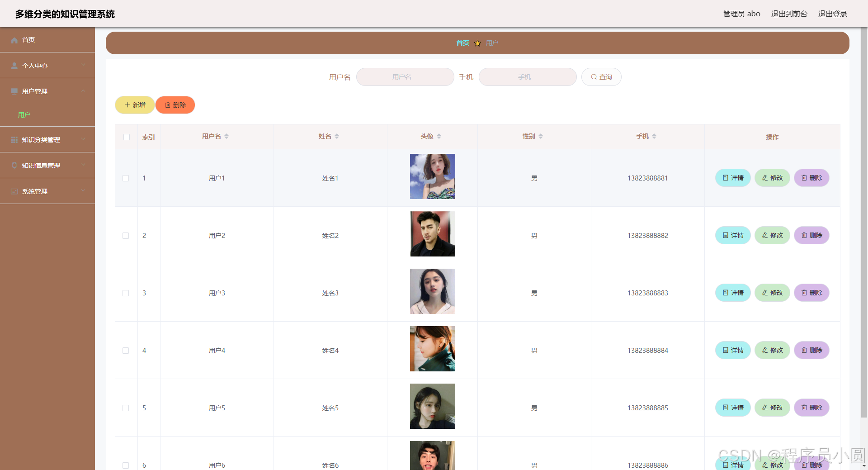868x470 pixels.
Task: Click 删除 for 用户4
Action: (811, 350)
